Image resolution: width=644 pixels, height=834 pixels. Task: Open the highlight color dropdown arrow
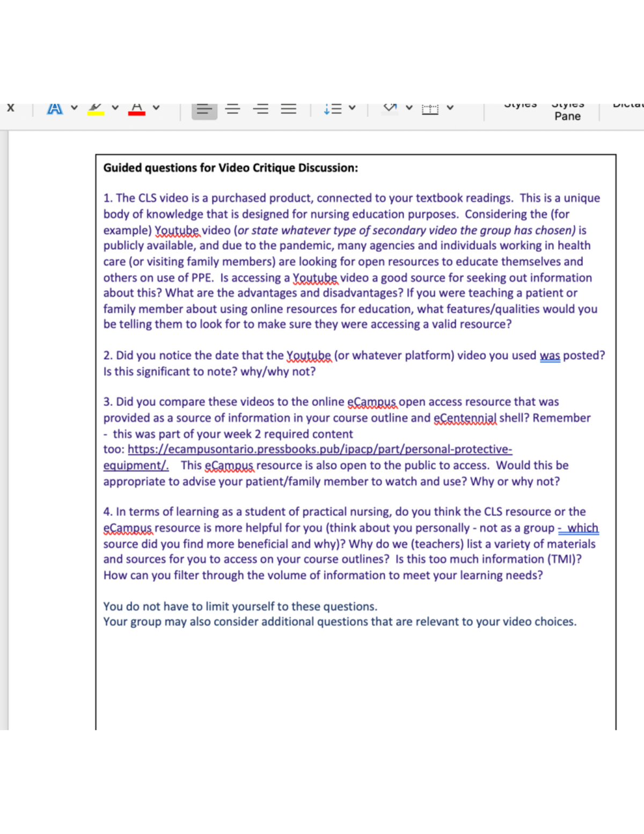pyautogui.click(x=115, y=108)
